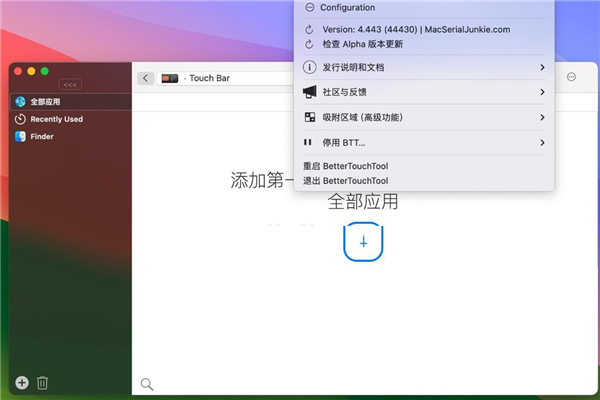The width and height of the screenshot is (600, 400).
Task: Open Configuration menu item
Action: [424, 8]
